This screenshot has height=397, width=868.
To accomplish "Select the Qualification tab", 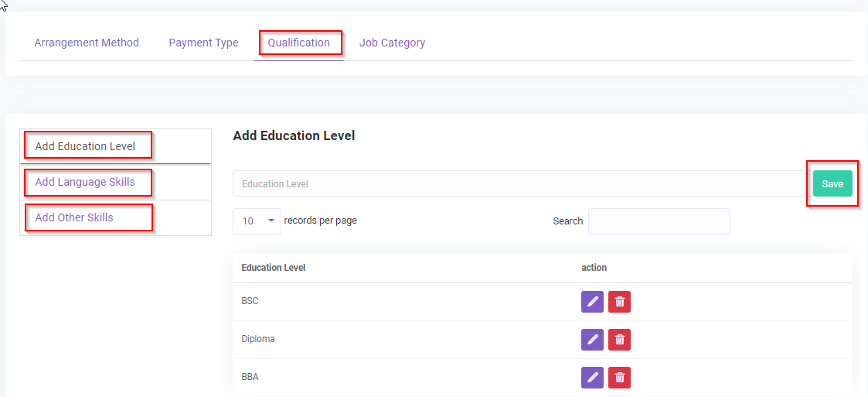I will pyautogui.click(x=299, y=43).
